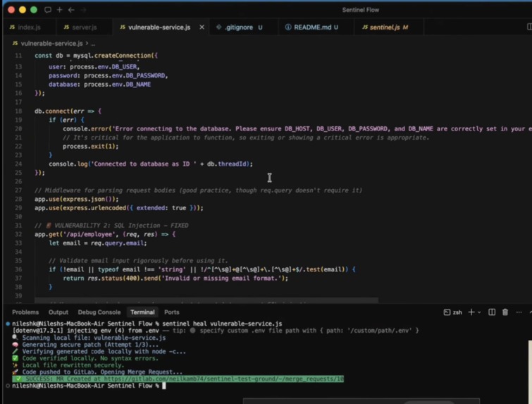Close the vulnerable-service.js tab

click(x=202, y=27)
